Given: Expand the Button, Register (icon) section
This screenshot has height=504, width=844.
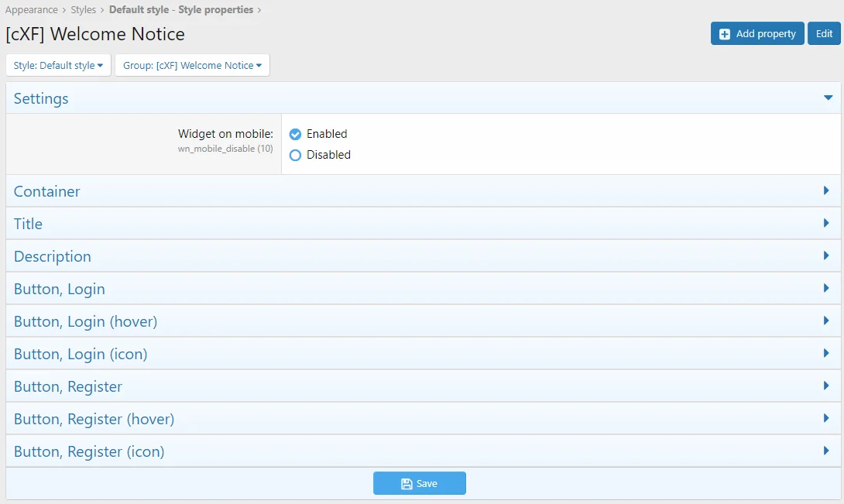Looking at the screenshot, I should (89, 451).
